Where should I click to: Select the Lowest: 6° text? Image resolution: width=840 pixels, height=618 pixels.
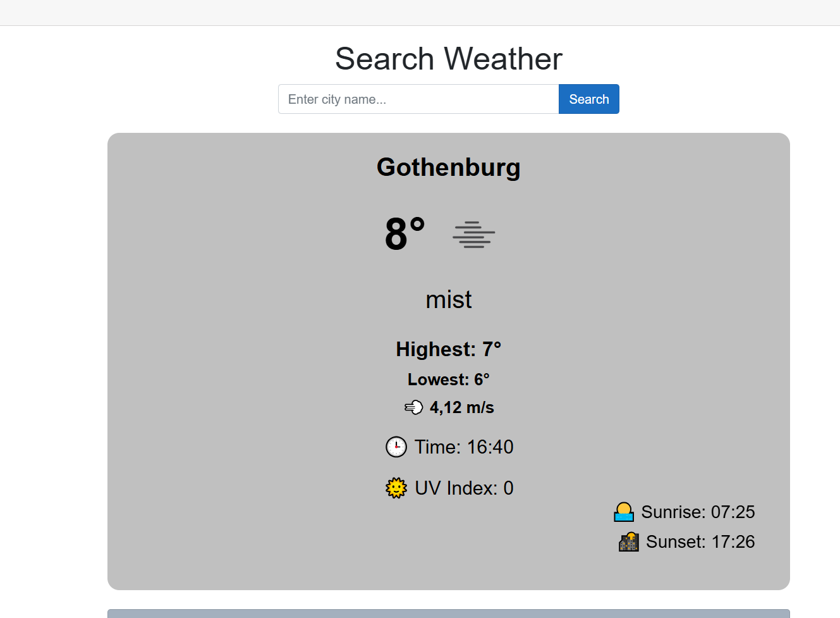tap(448, 380)
